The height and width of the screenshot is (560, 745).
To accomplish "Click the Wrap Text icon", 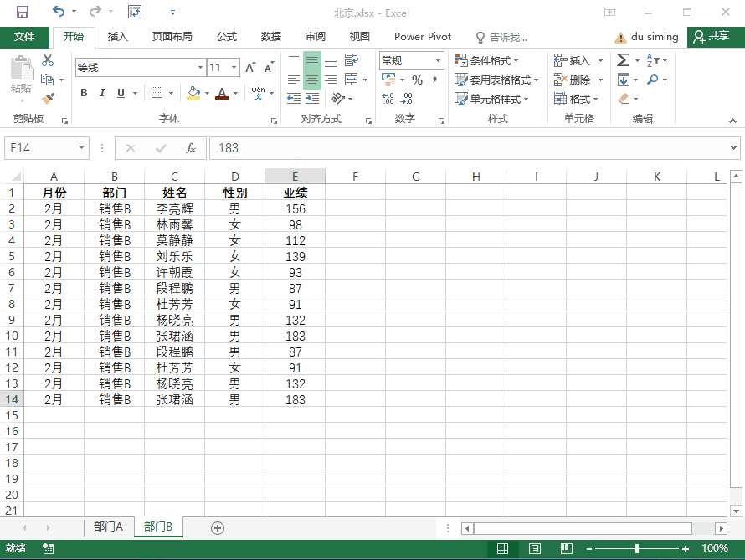I will 351,60.
